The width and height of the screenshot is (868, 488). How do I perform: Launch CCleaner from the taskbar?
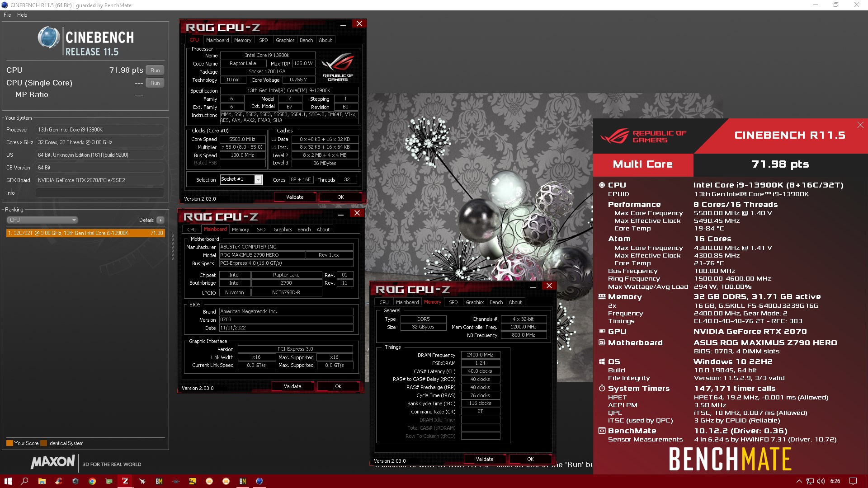(58, 481)
